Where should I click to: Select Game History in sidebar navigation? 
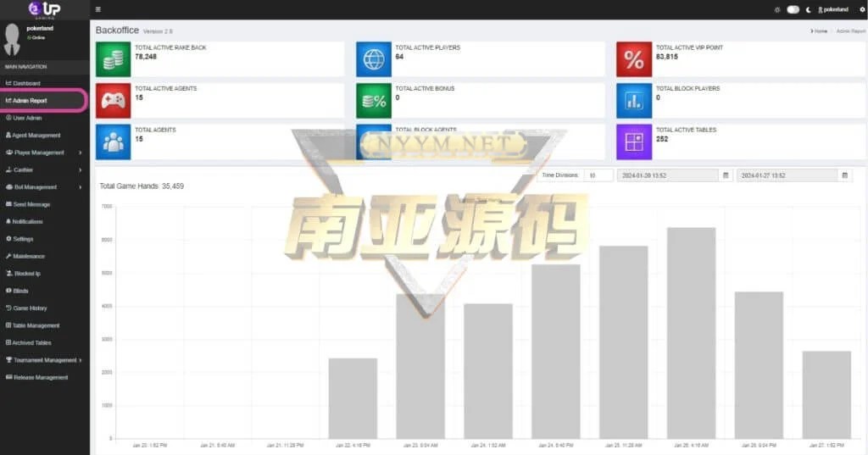(30, 308)
